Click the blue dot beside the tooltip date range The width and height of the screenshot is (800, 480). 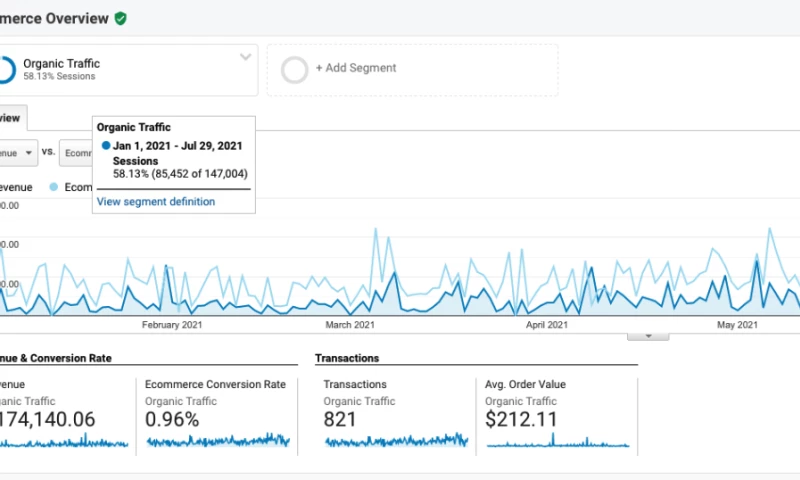tap(106, 146)
